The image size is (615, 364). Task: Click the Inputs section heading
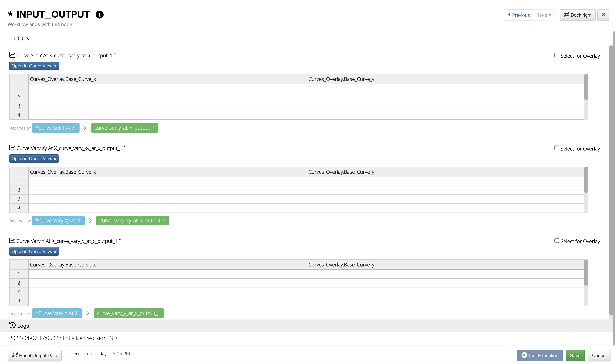(x=19, y=38)
